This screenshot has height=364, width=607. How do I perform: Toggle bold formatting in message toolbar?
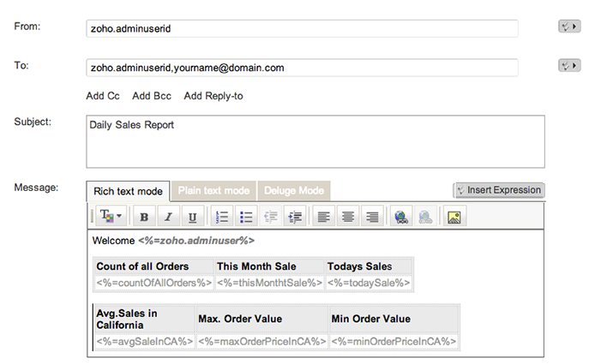coord(144,217)
